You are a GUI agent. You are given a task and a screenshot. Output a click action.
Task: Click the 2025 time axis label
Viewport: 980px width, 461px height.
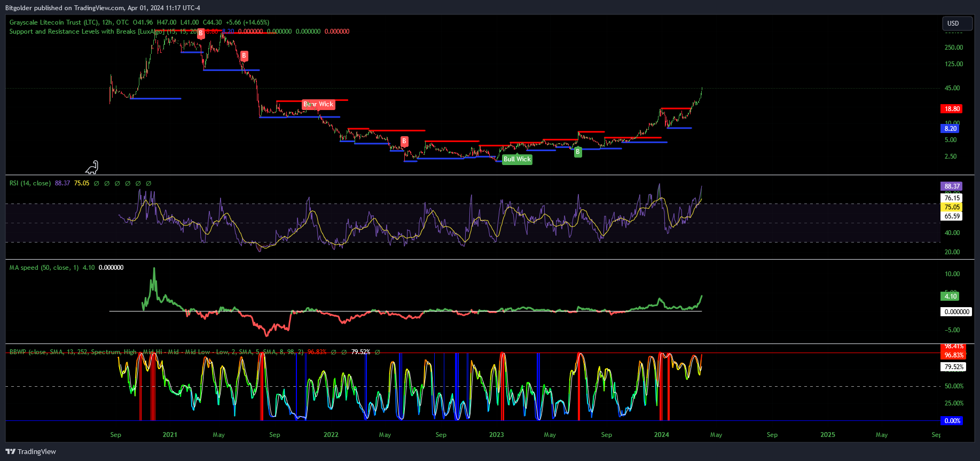(828, 435)
